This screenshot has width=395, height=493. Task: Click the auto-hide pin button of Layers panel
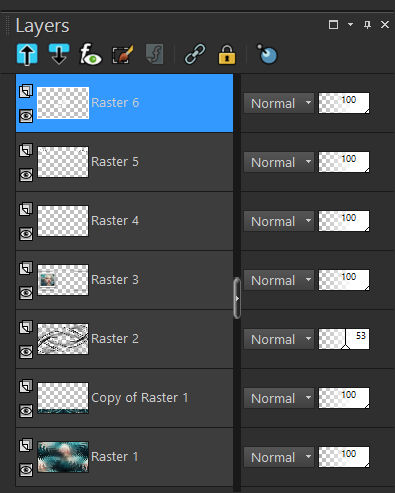pyautogui.click(x=367, y=24)
